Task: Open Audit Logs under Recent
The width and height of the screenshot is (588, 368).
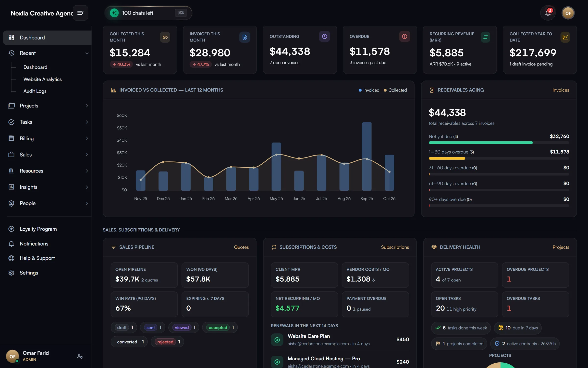Action: pyautogui.click(x=35, y=91)
